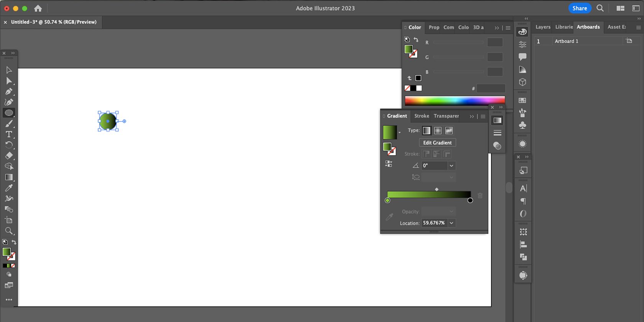Choose Radial Gradient type
Screen dimensions: 644x322
coord(438,131)
